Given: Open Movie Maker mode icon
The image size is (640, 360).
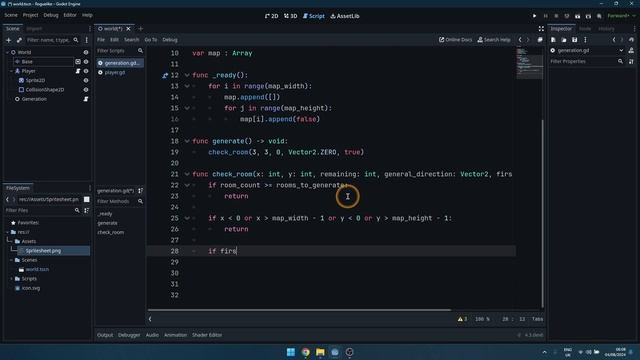Looking at the screenshot, I should 599,16.
